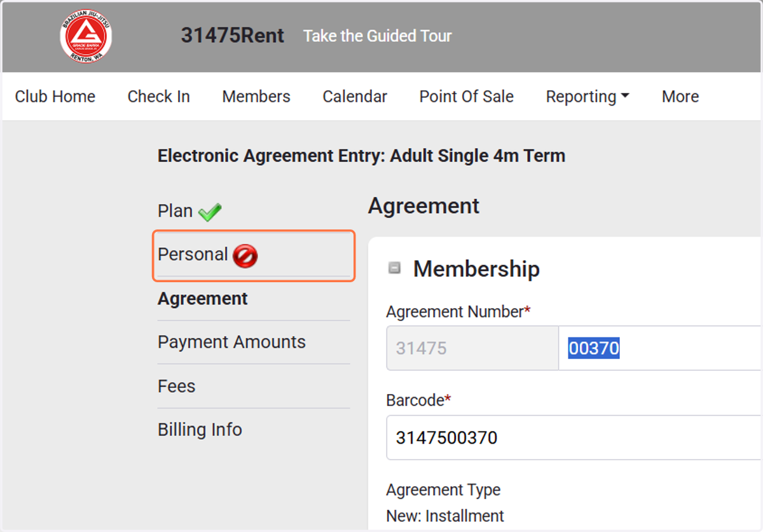
Task: Click the Gracie Barra club logo
Action: [x=85, y=36]
